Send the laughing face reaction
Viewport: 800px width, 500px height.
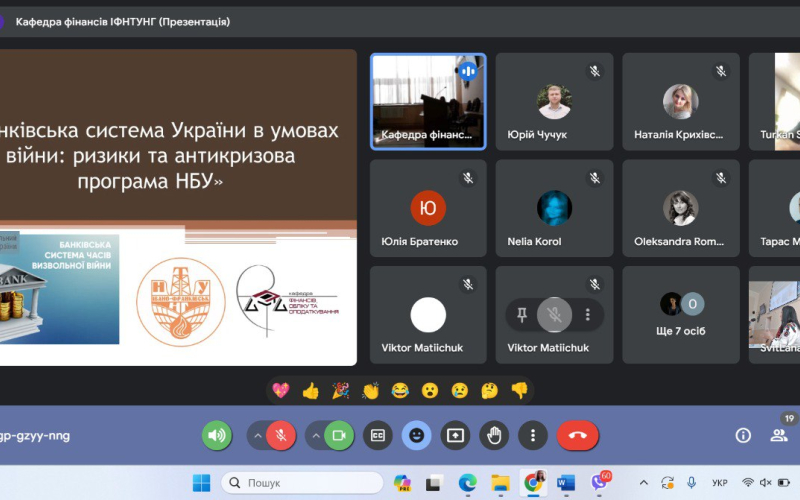400,391
